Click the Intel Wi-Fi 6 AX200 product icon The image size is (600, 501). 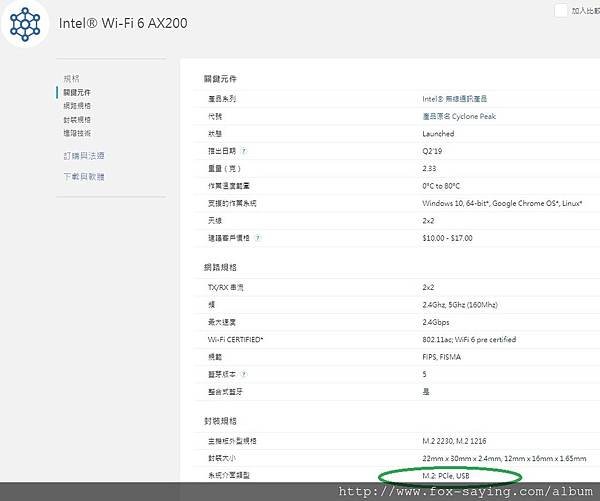(25, 24)
